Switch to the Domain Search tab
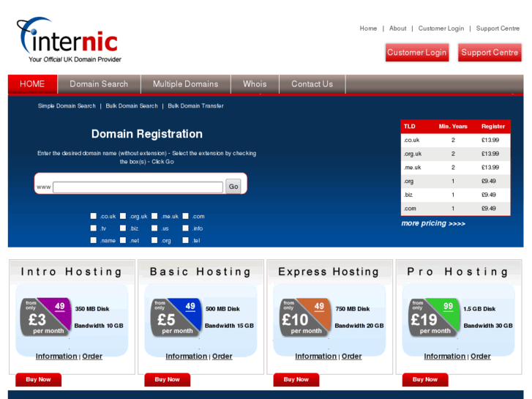Screen dimensions: 532x399 [99, 84]
